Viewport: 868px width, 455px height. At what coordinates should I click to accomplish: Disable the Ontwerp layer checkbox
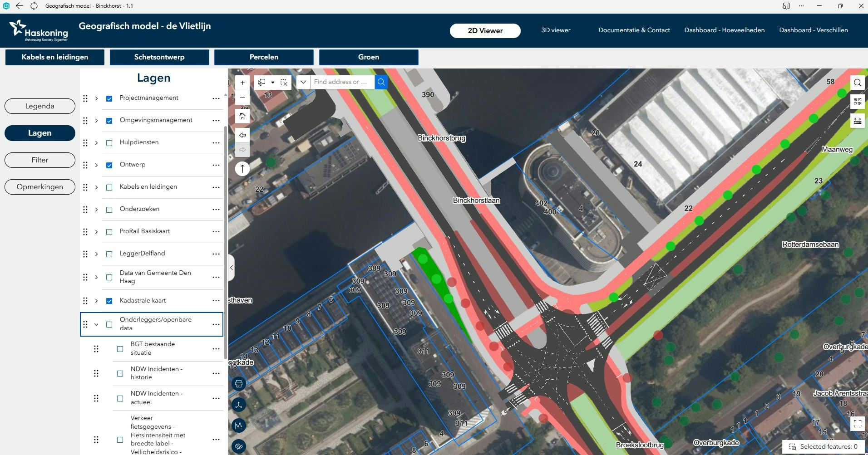click(x=109, y=165)
